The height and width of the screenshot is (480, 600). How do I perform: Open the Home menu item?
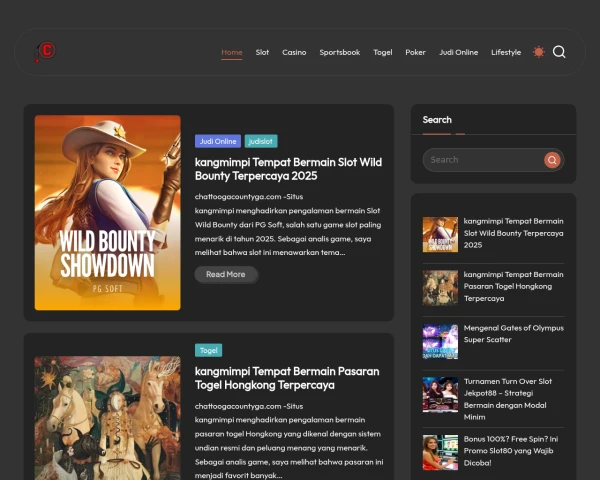click(232, 52)
